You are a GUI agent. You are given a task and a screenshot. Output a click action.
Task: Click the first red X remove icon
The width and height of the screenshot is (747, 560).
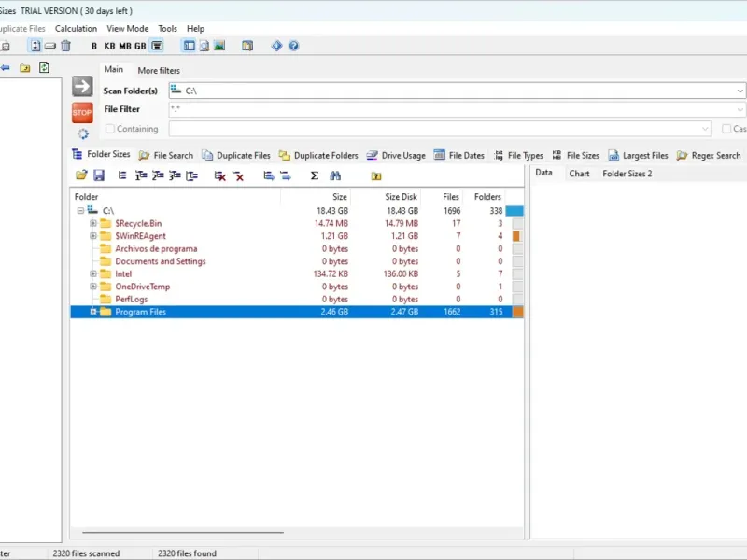tap(219, 176)
